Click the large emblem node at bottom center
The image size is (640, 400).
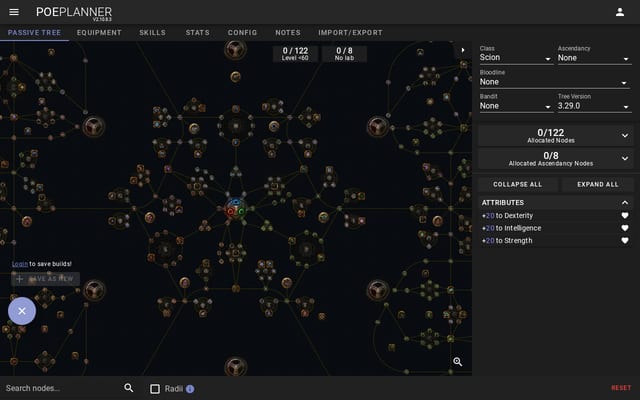pos(236,367)
